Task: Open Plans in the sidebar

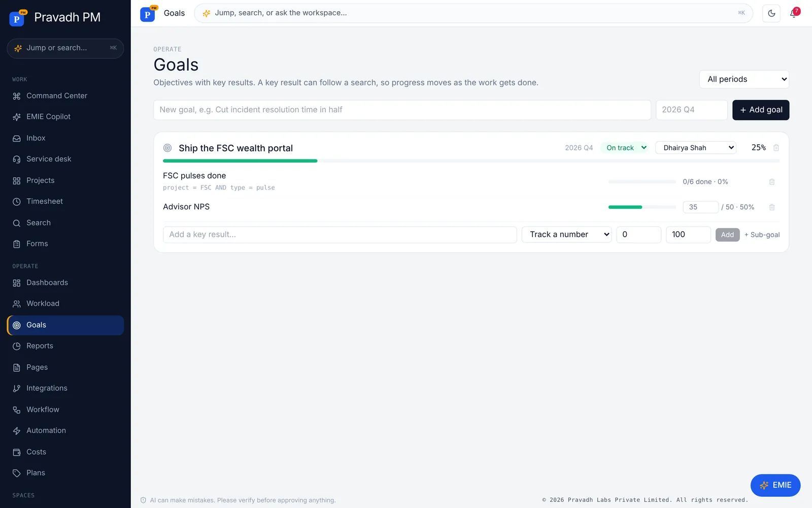Action: (x=65, y=473)
